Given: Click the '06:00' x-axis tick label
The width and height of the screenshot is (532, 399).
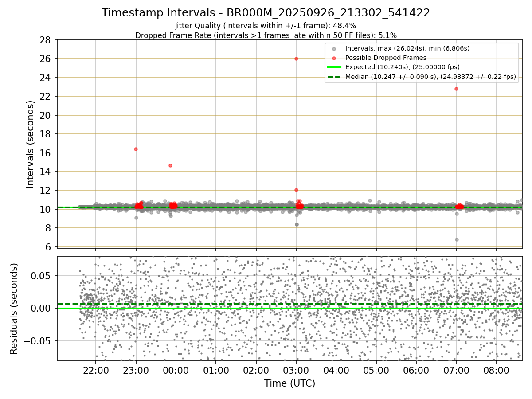Looking at the screenshot, I should (x=416, y=370).
